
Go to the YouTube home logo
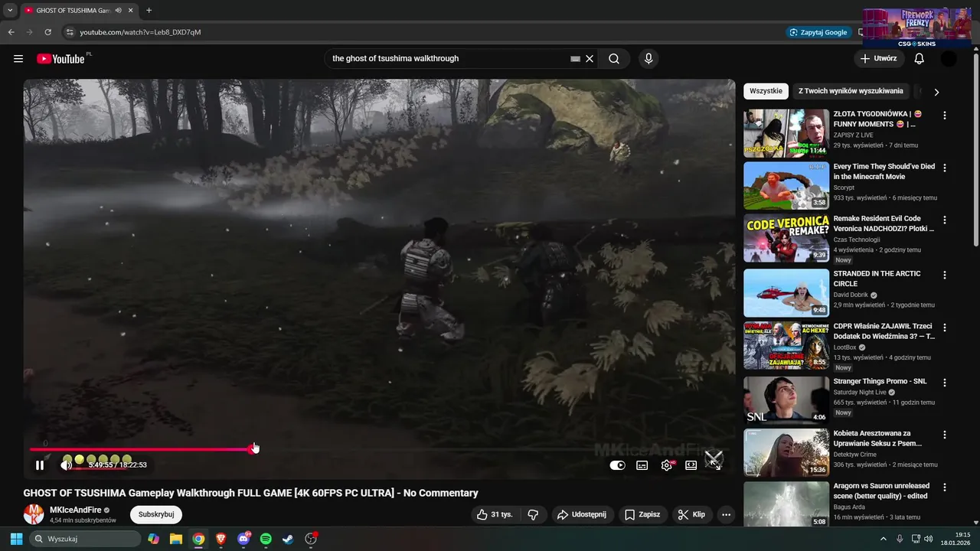click(60, 59)
